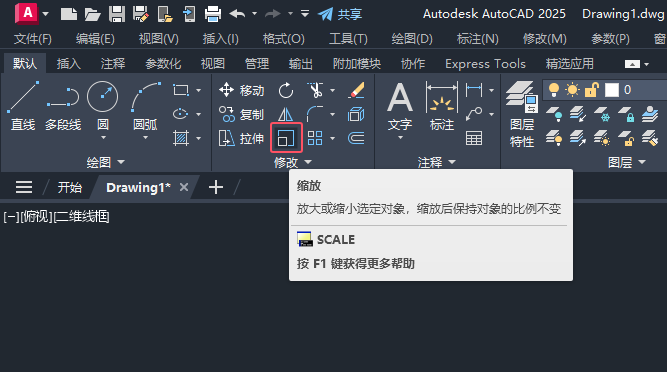
Task: Select the Dimension (标注) tool
Action: (x=442, y=106)
